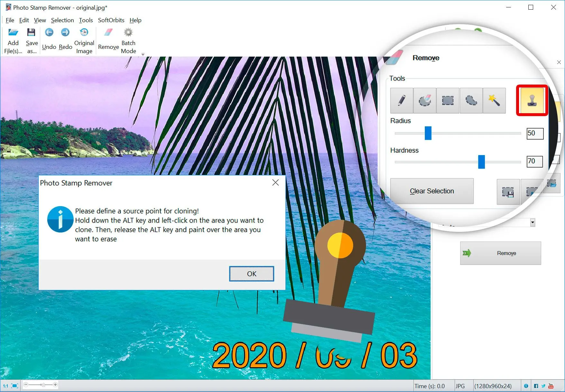Expand the toolbar overflow arrow
The width and height of the screenshot is (565, 392).
pyautogui.click(x=143, y=54)
